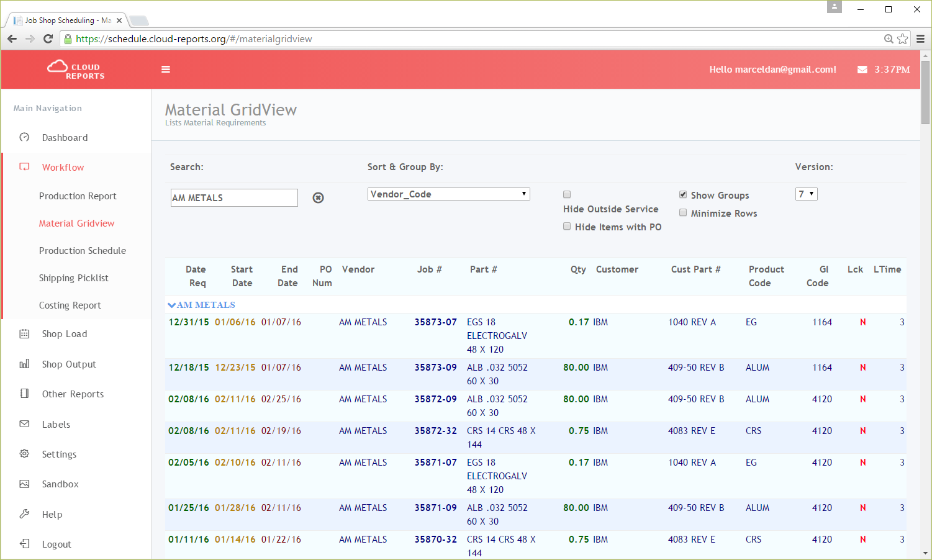Bookmark page with the star icon
The image size is (932, 560).
pyautogui.click(x=903, y=38)
